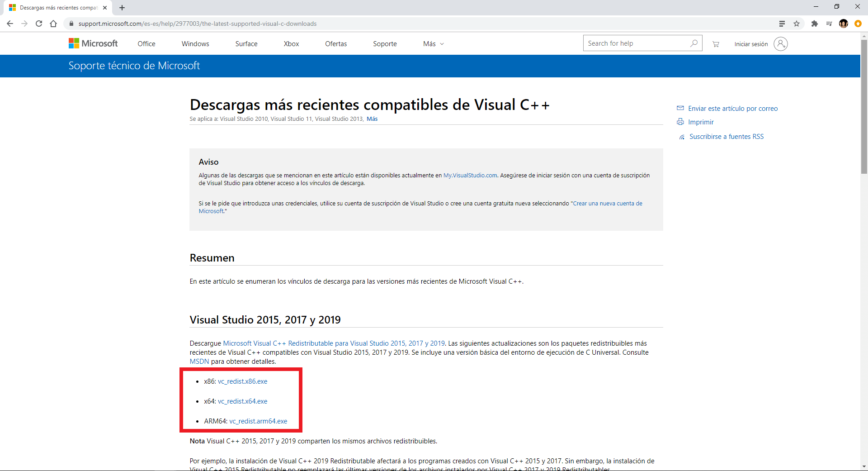Reload the page with the refresh icon
Viewport: 868px width, 471px height.
coord(39,24)
